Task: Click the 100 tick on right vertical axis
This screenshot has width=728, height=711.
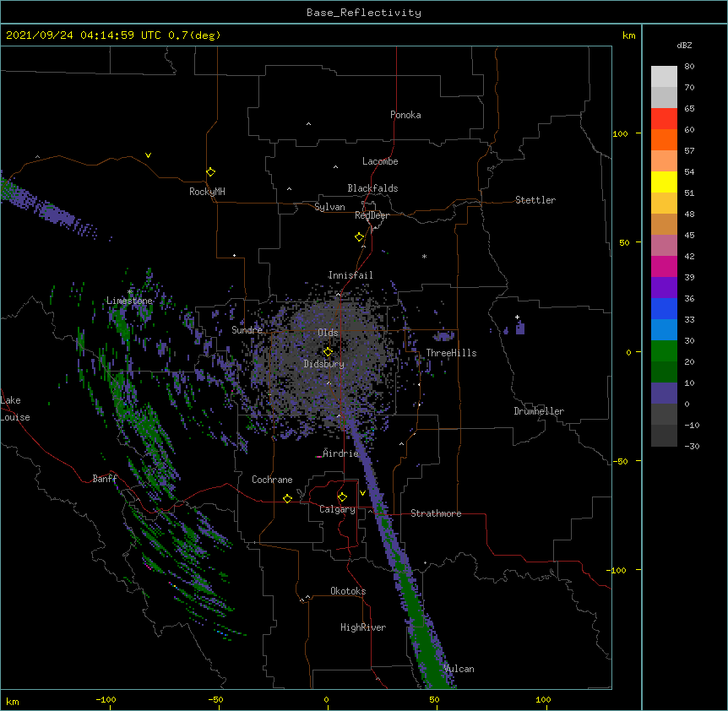Action: pyautogui.click(x=620, y=133)
